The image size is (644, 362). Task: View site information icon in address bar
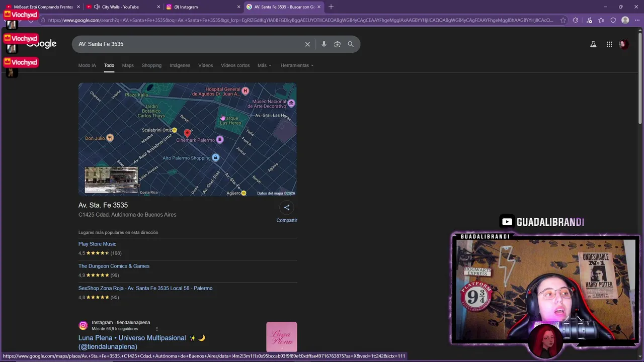tap(43, 20)
